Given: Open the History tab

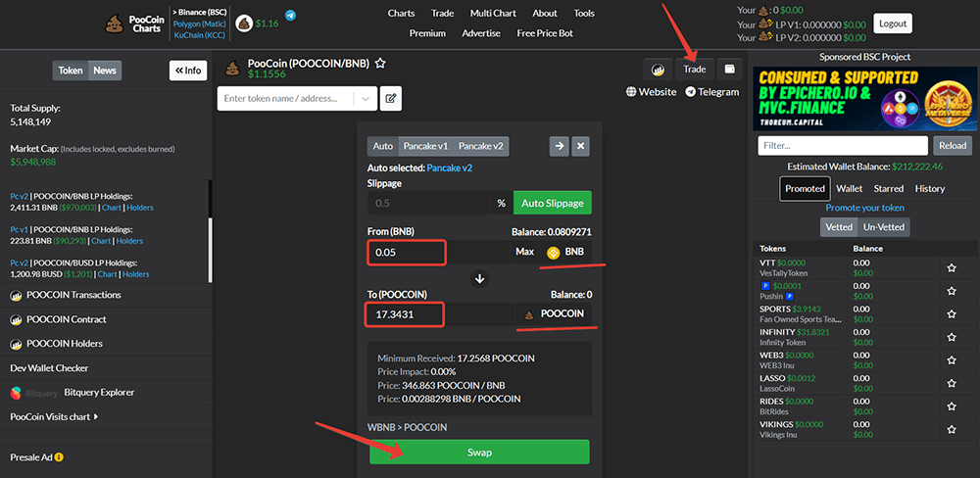Looking at the screenshot, I should point(930,189).
